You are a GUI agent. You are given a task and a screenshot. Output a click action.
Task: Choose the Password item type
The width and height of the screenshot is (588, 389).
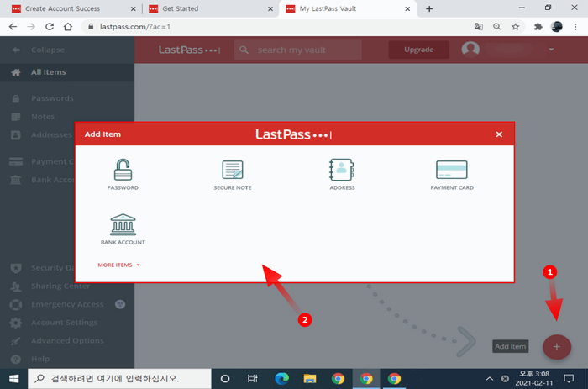123,175
